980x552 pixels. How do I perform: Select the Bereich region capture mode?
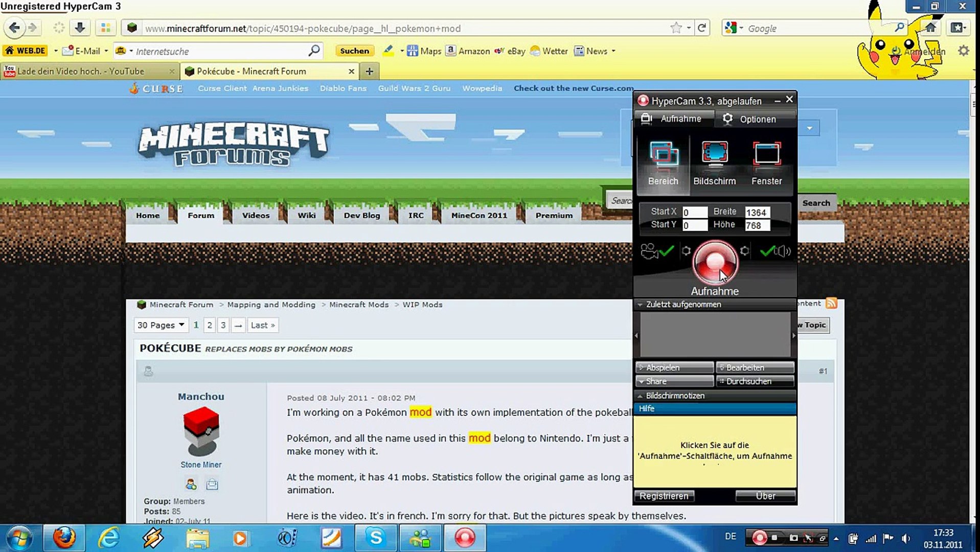[x=663, y=164]
